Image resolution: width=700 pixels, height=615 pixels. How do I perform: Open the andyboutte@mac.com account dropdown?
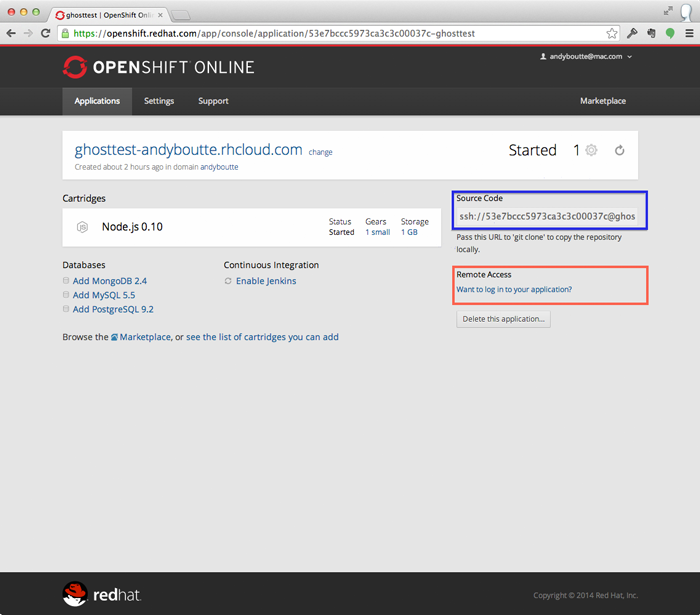(x=586, y=57)
